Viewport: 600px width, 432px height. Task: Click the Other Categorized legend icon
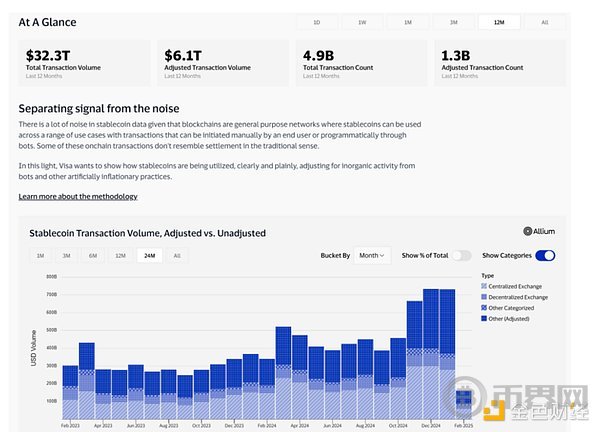[485, 308]
